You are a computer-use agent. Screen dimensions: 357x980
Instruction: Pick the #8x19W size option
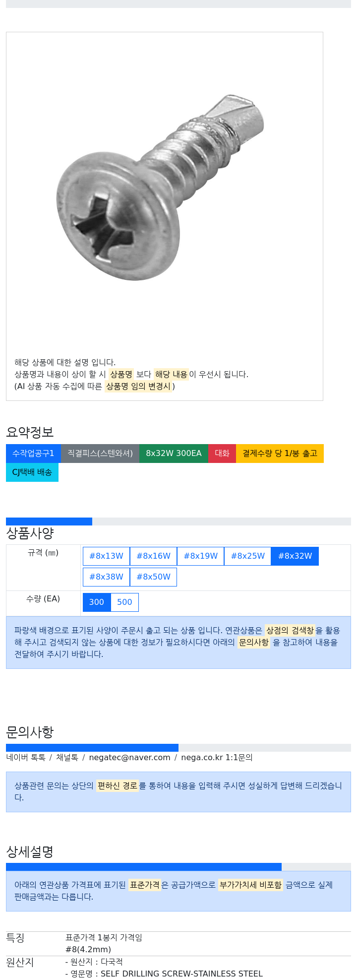tap(200, 556)
